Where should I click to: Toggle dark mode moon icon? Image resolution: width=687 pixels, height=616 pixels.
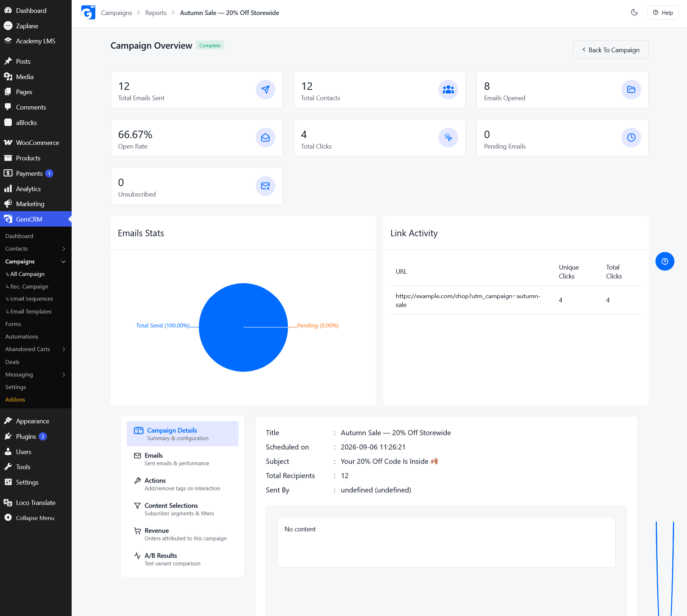pyautogui.click(x=634, y=13)
